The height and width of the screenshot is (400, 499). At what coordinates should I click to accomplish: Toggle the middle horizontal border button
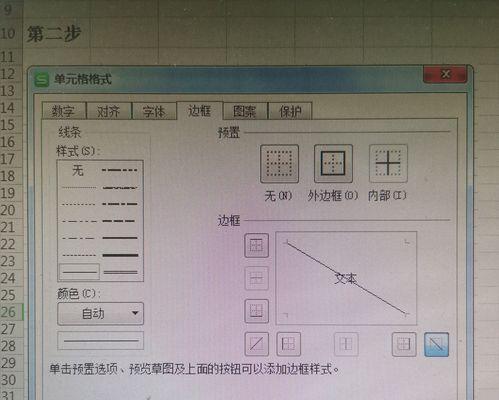tap(256, 278)
